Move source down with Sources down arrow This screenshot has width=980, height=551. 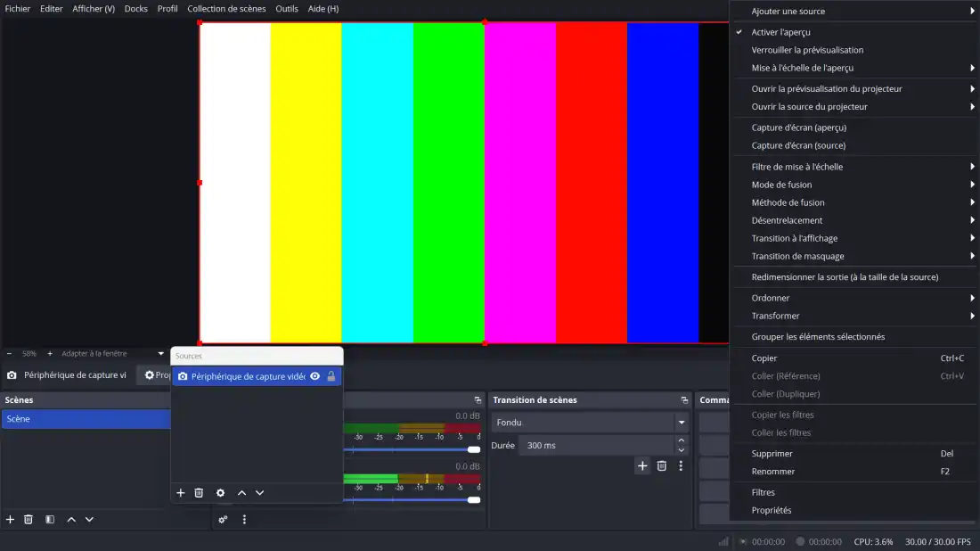[x=260, y=493]
